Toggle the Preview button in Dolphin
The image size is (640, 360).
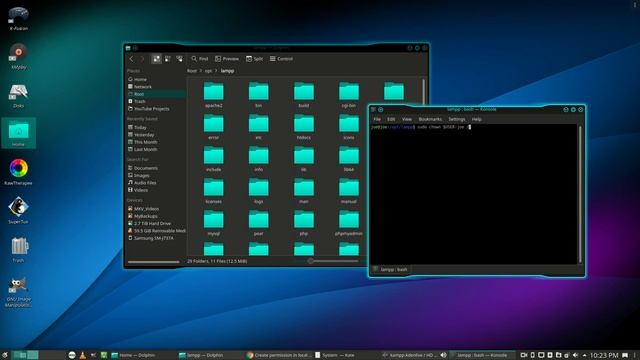point(227,59)
